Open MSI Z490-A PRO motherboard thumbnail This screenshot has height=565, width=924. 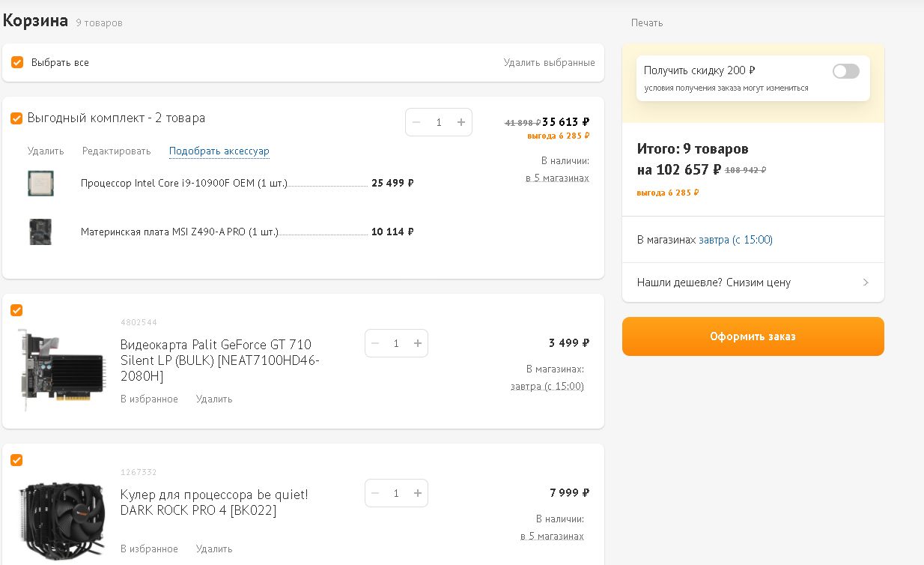pos(40,232)
